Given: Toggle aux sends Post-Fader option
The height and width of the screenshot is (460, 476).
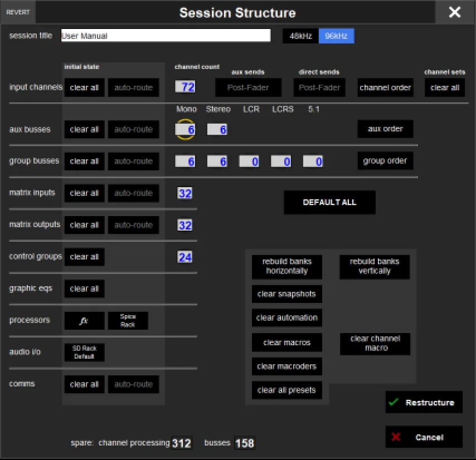Looking at the screenshot, I should click(248, 87).
